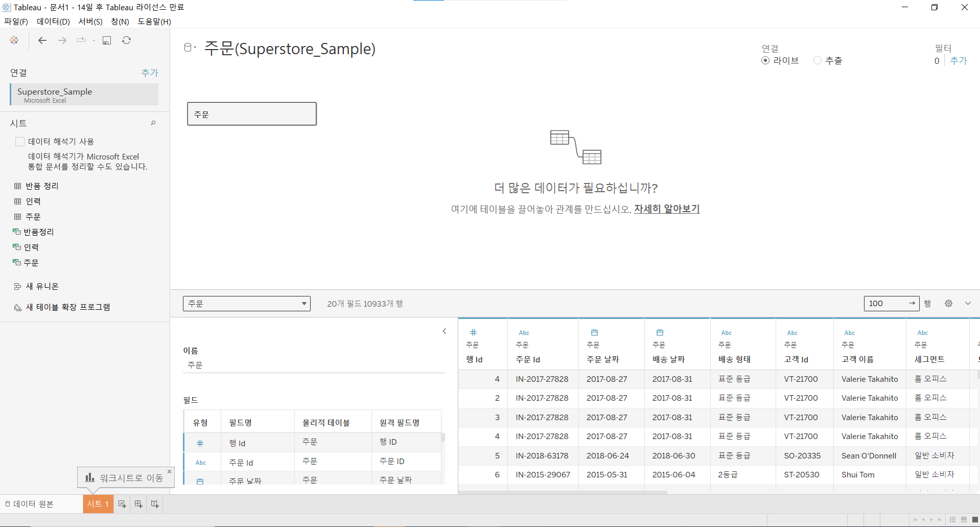Click the new worksheet icon at bottom

(x=122, y=504)
